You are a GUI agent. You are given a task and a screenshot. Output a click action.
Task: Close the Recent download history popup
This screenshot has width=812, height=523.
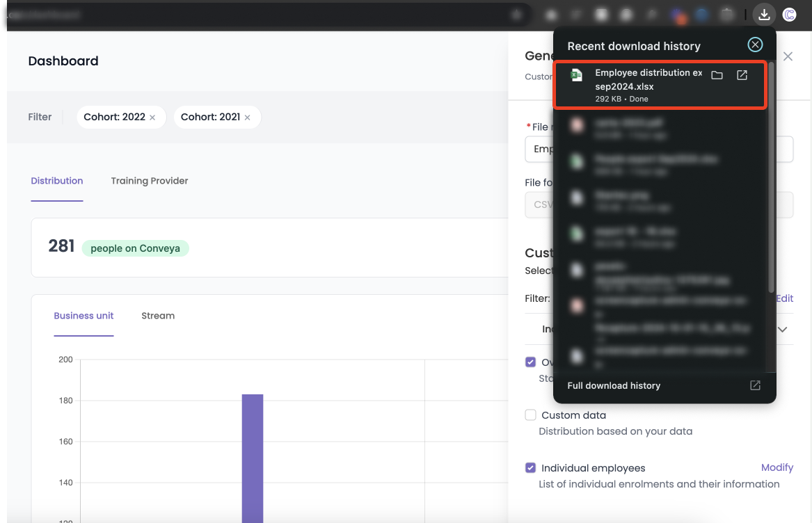click(755, 45)
